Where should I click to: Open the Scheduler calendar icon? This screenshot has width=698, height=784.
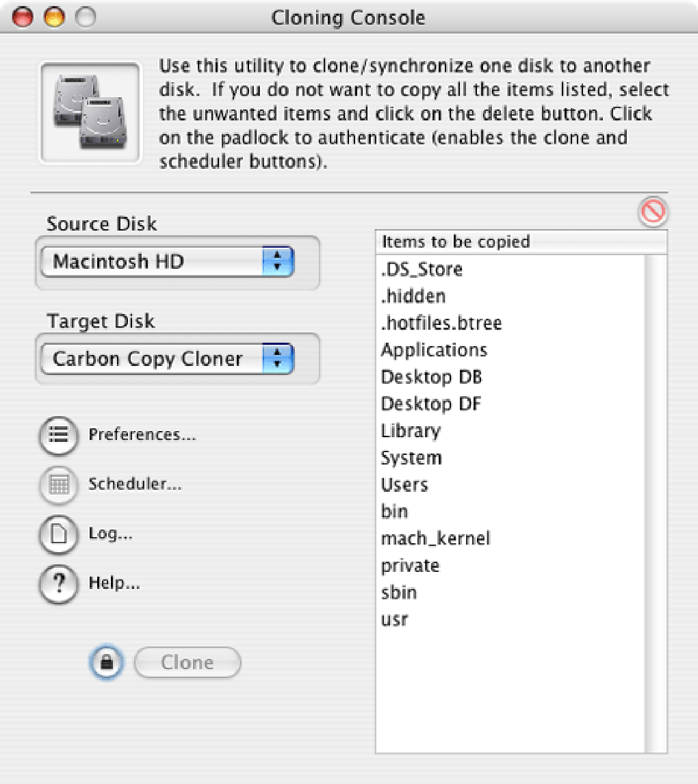pos(58,484)
